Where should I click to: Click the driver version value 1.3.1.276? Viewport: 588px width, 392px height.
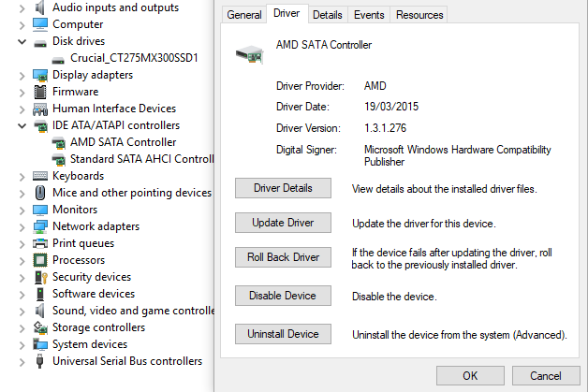[x=385, y=128]
